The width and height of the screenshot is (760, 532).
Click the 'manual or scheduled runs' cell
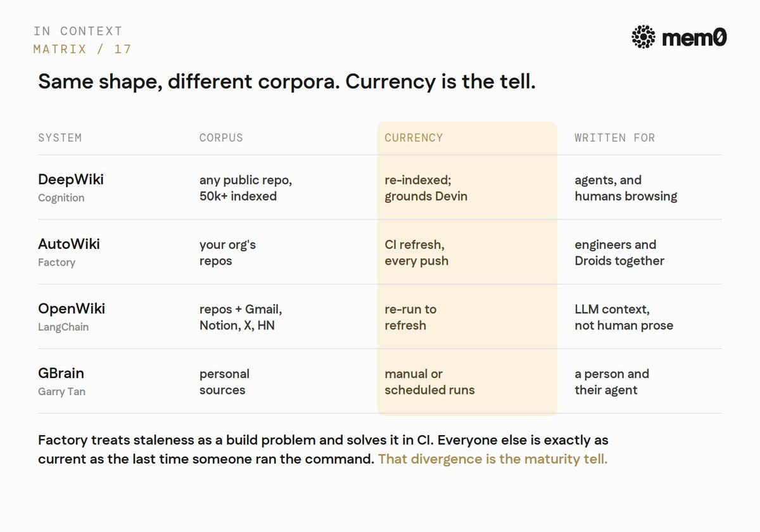point(429,382)
